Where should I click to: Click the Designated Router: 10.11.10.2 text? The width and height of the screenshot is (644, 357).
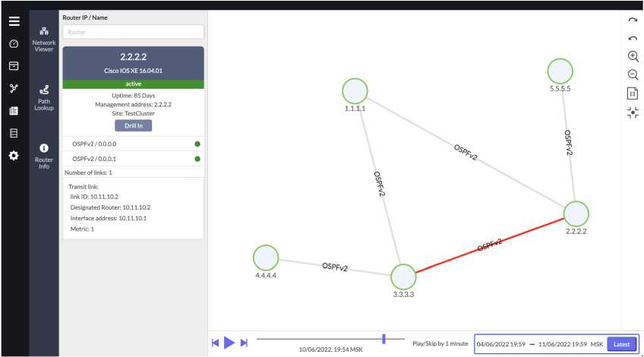(110, 207)
